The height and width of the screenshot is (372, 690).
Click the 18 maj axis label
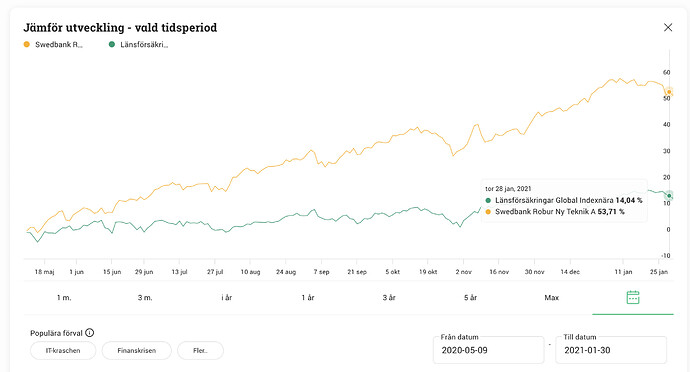44,272
